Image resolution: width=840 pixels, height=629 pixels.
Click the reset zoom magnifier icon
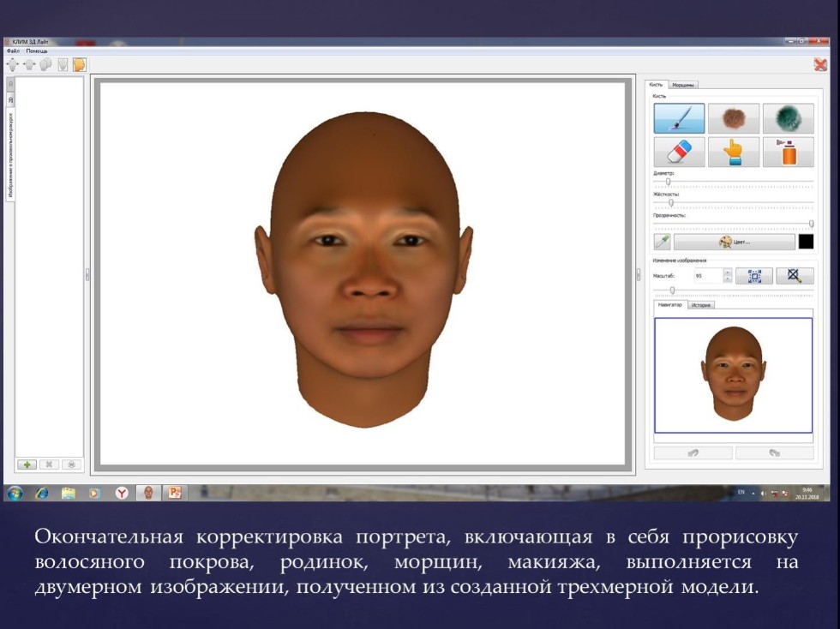pyautogui.click(x=791, y=276)
